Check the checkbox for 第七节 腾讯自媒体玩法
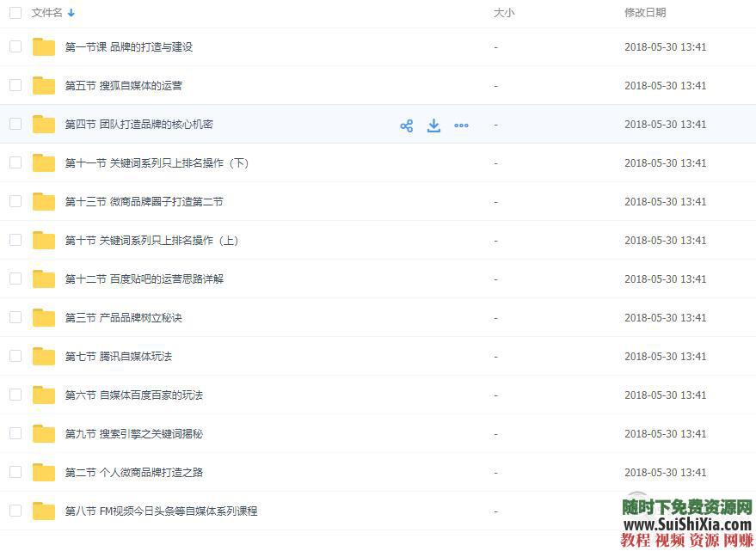Image resolution: width=756 pixels, height=551 pixels. tap(15, 357)
